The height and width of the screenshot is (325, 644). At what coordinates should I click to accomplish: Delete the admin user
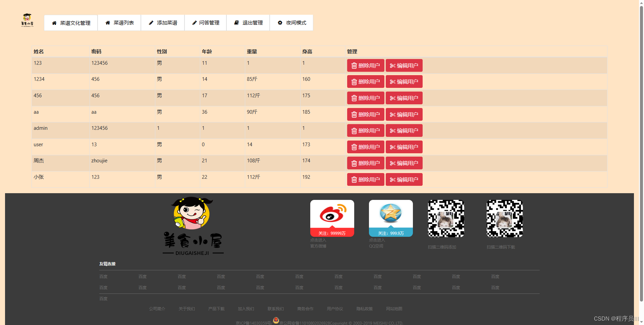366,130
